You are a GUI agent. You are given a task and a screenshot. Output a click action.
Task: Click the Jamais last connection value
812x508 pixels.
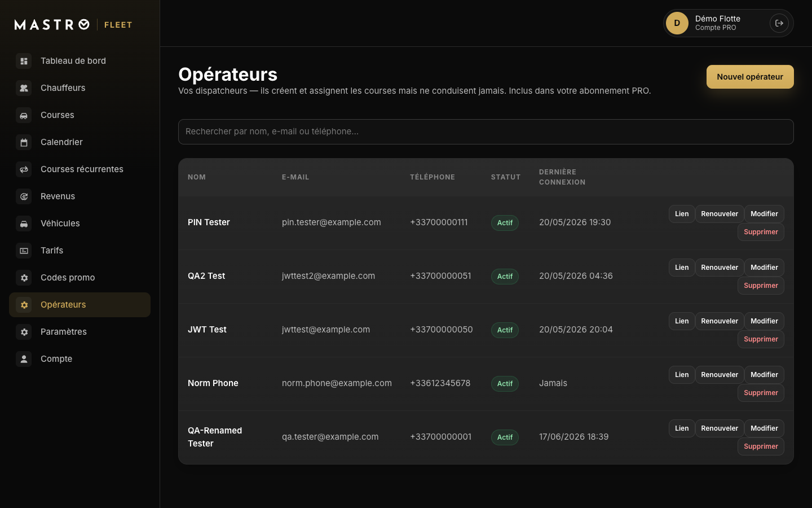(x=553, y=383)
